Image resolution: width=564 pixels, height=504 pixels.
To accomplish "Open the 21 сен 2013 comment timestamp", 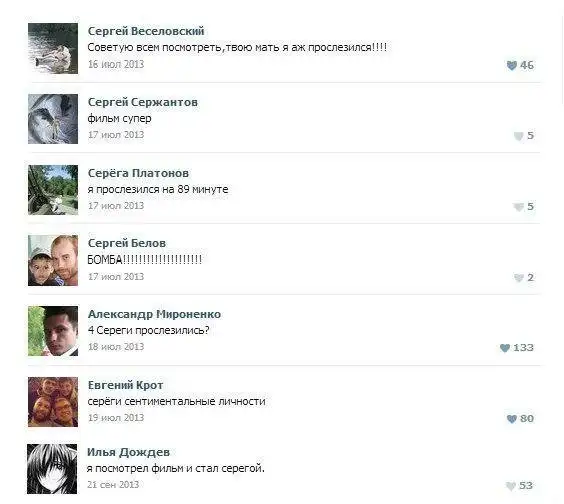I will click(x=113, y=485).
